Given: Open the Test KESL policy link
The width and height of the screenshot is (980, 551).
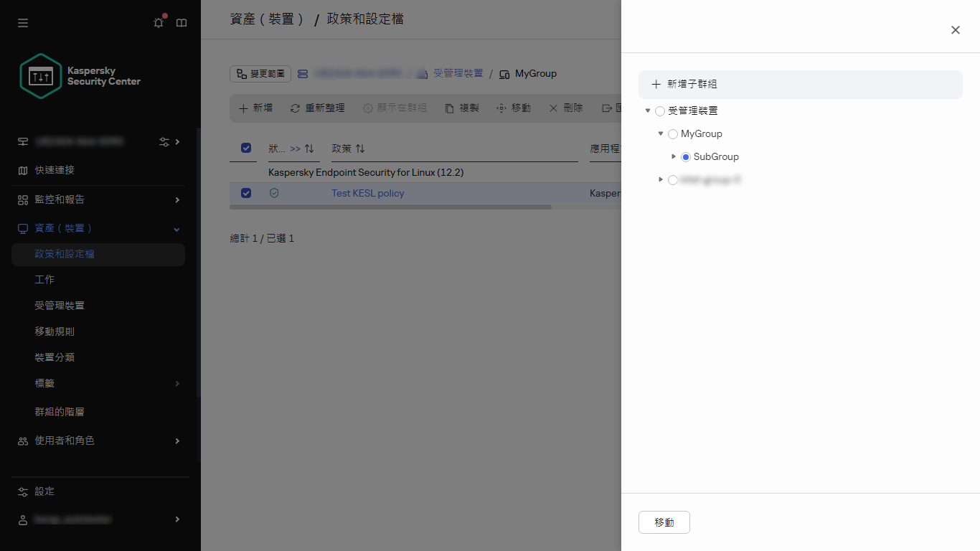Looking at the screenshot, I should (x=367, y=193).
